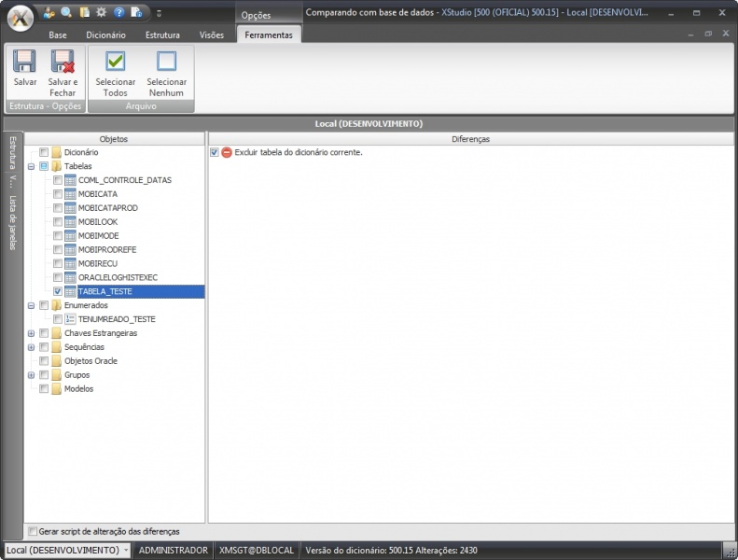Open the XStudio application orb menu
738x560 pixels.
pyautogui.click(x=20, y=19)
